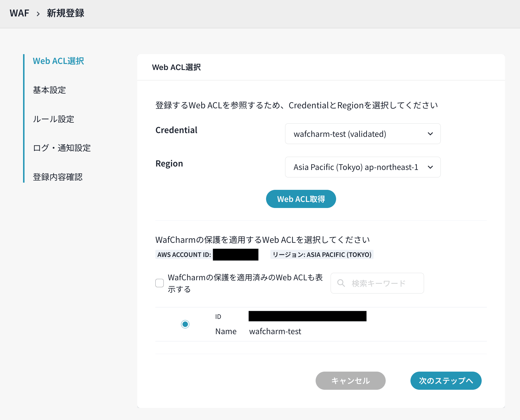Click the wafcharm-test Web ACL name
The width and height of the screenshot is (520, 420).
(275, 331)
